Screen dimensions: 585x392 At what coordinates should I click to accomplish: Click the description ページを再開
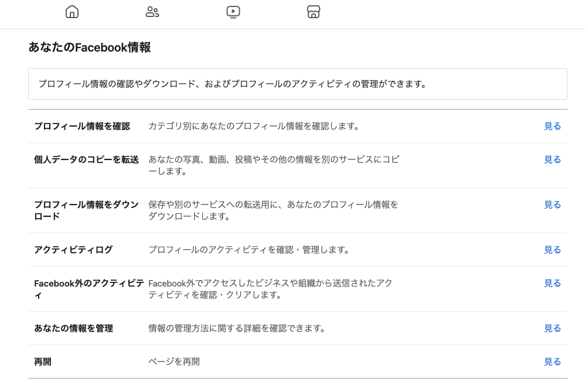click(x=174, y=362)
